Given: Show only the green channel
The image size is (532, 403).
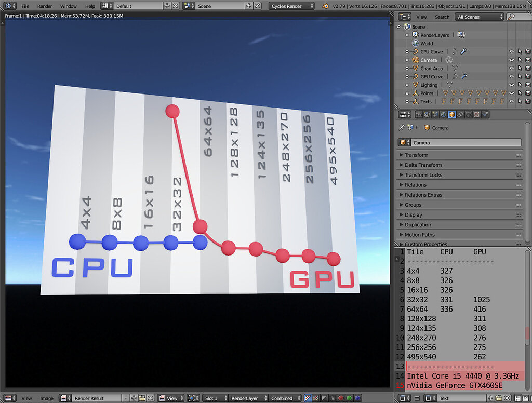Looking at the screenshot, I should click(349, 398).
